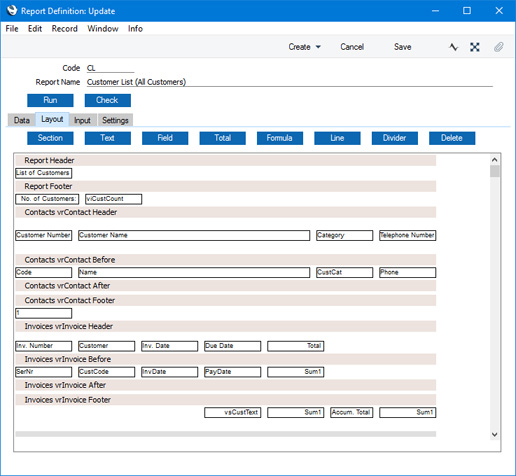Switch to the Data tab
The image size is (516, 476).
22,120
